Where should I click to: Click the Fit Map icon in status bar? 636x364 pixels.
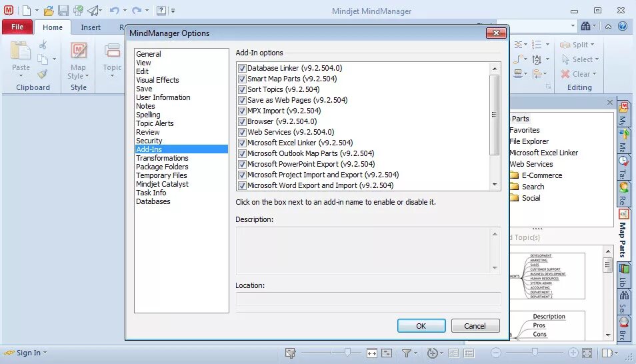point(587,353)
